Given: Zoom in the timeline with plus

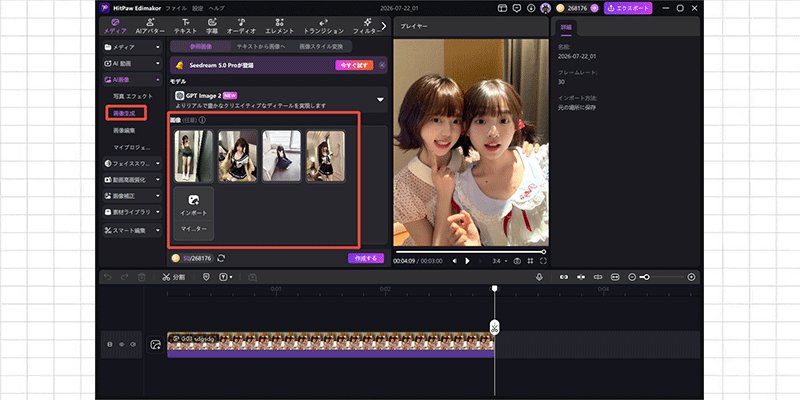Looking at the screenshot, I should (x=691, y=277).
